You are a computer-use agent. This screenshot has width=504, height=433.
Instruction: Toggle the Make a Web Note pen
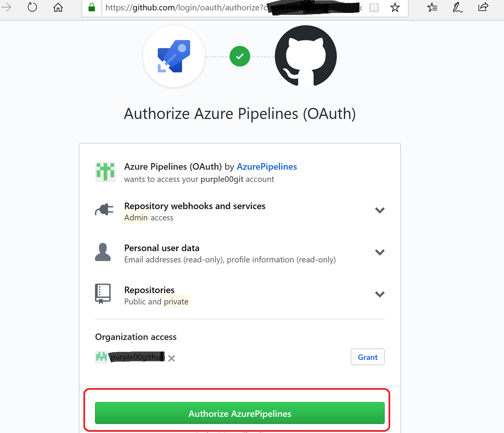coord(458,8)
